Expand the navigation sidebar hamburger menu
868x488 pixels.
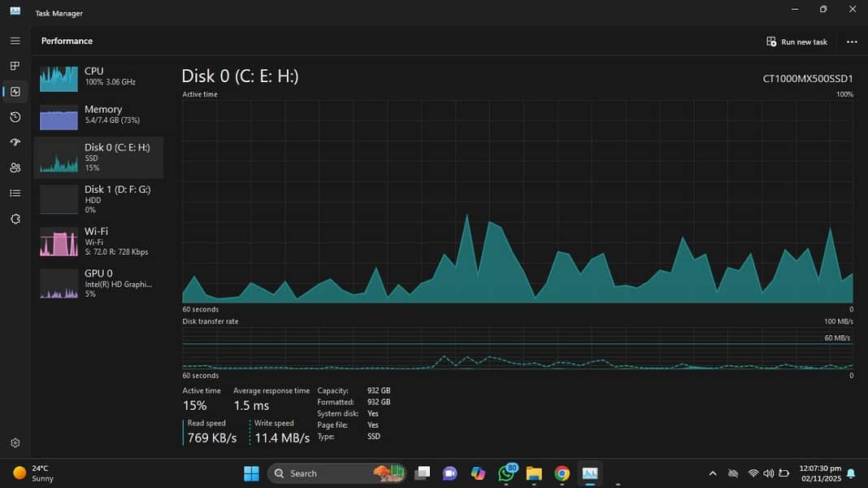pyautogui.click(x=15, y=40)
